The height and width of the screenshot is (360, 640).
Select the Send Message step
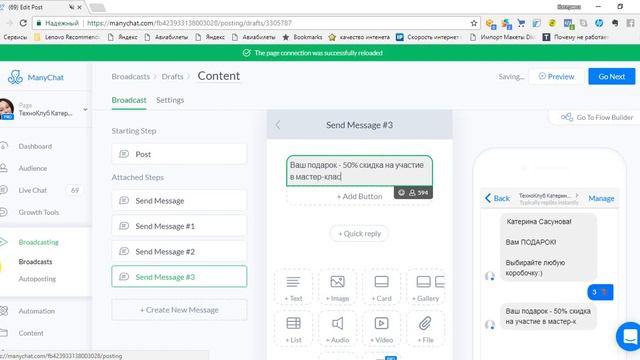pyautogui.click(x=179, y=201)
